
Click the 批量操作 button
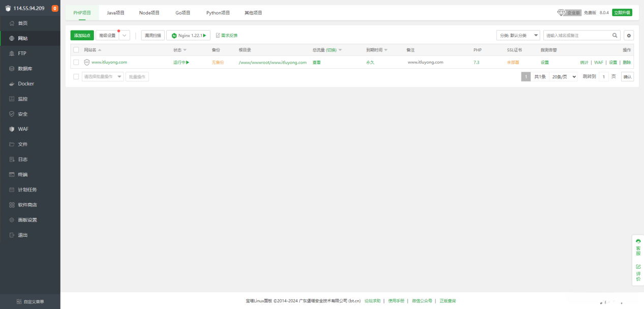coord(137,76)
